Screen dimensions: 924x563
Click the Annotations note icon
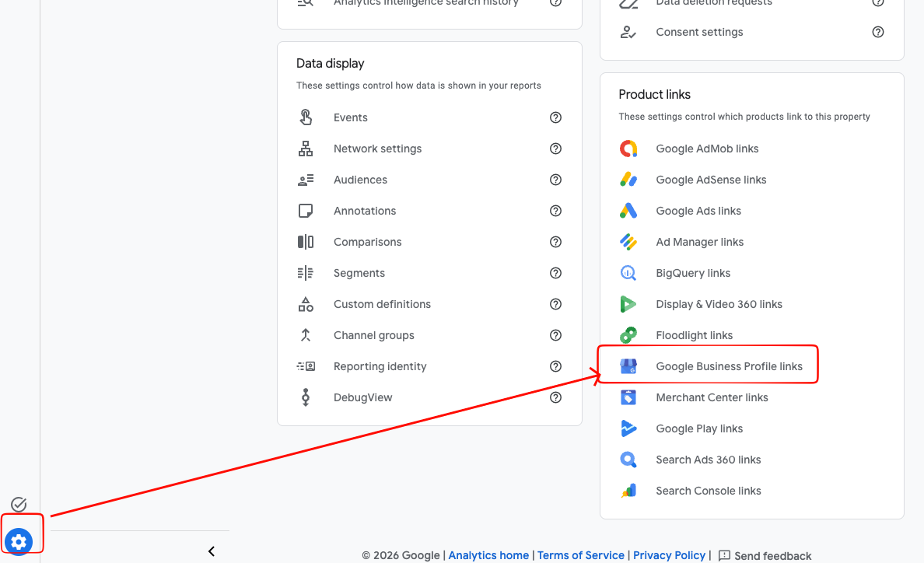point(305,211)
